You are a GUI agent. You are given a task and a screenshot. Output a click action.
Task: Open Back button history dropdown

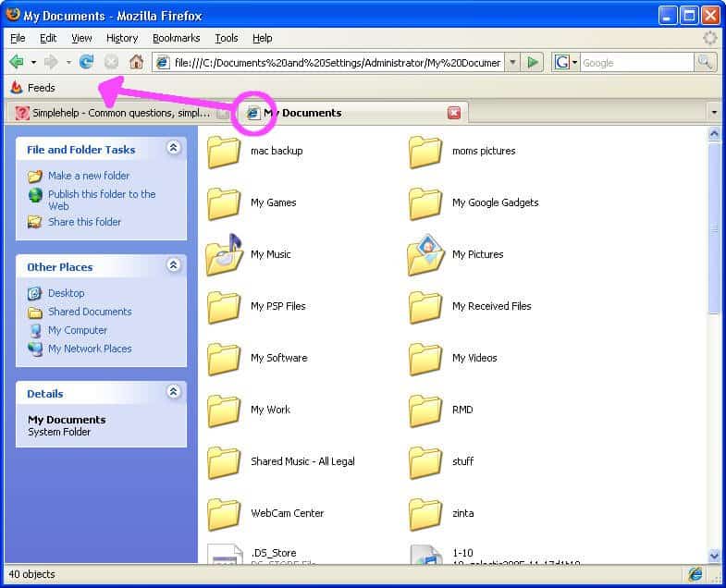coord(33,62)
